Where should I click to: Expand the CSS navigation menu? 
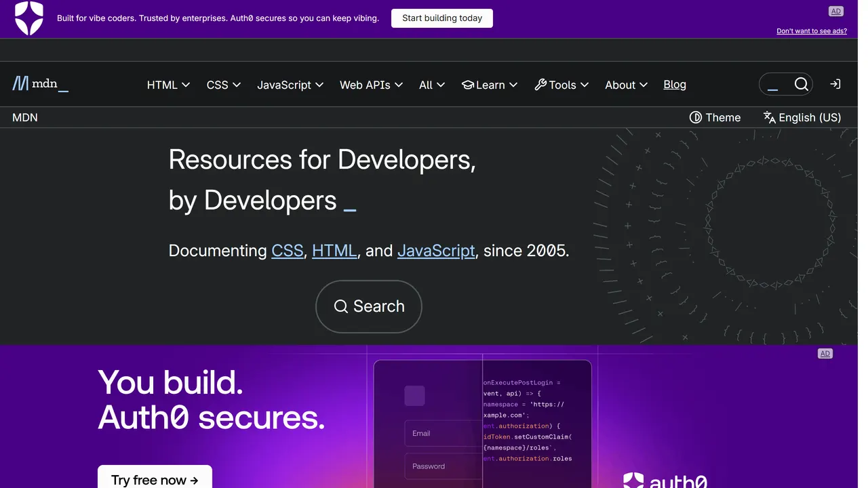click(224, 85)
